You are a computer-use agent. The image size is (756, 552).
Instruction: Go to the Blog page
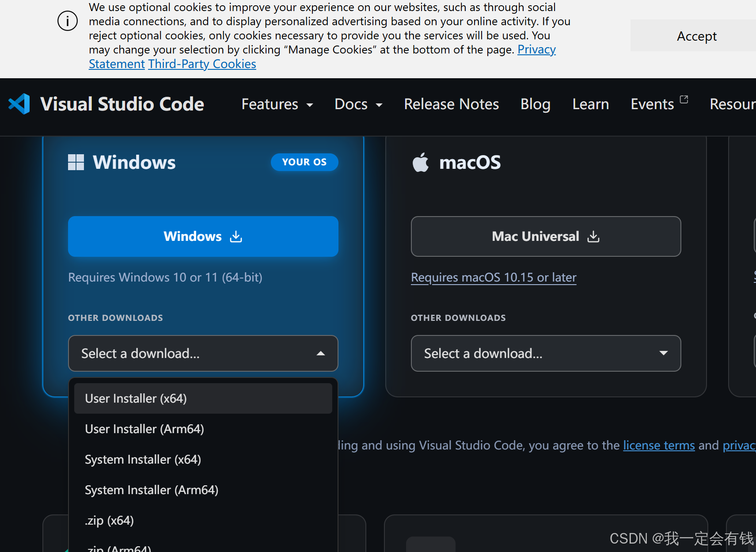pos(535,104)
